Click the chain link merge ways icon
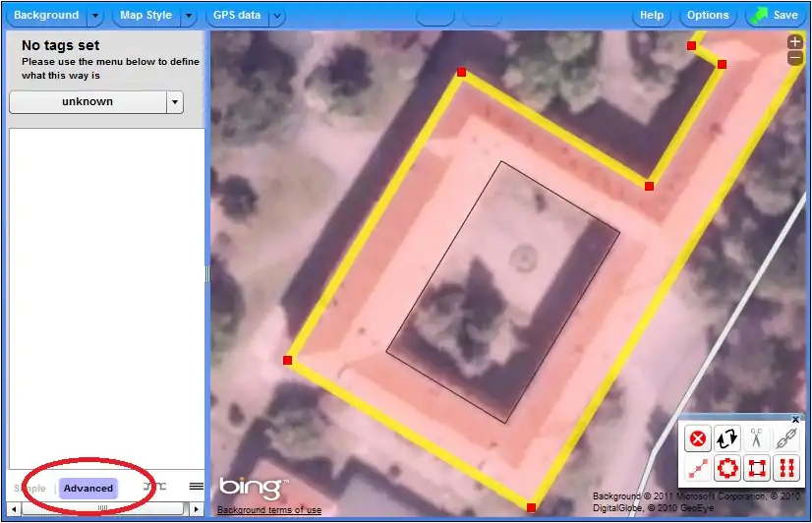812x523 pixels. click(x=784, y=438)
